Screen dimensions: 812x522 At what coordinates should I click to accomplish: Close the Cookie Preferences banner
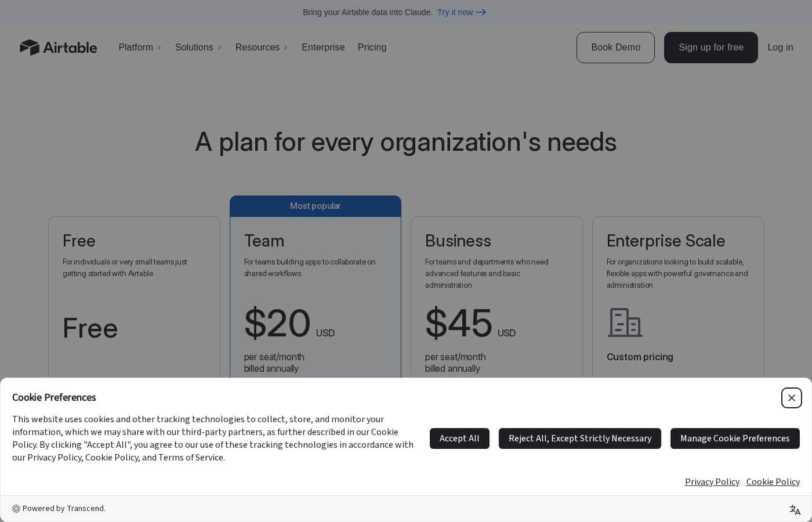(x=791, y=398)
